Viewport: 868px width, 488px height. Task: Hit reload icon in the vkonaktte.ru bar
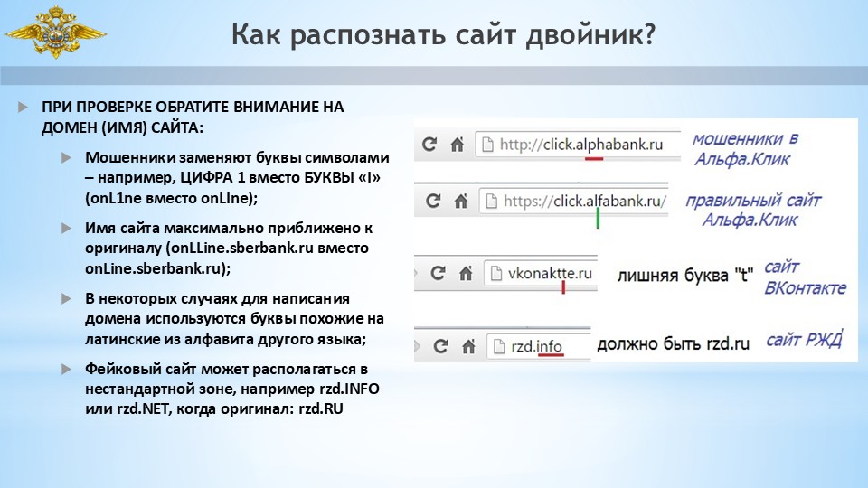coord(438,272)
